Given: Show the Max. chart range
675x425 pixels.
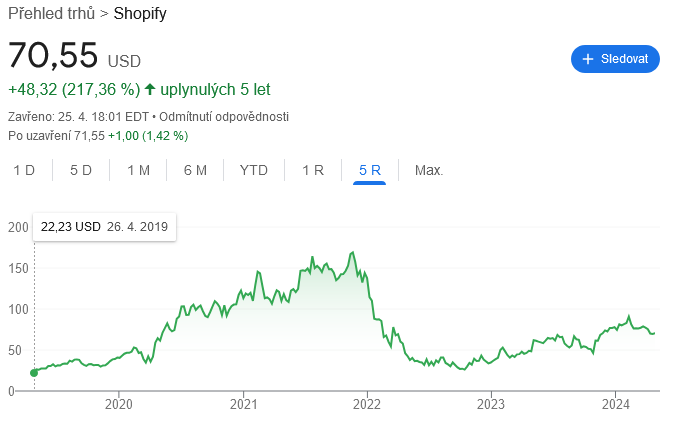Looking at the screenshot, I should pyautogui.click(x=429, y=170).
